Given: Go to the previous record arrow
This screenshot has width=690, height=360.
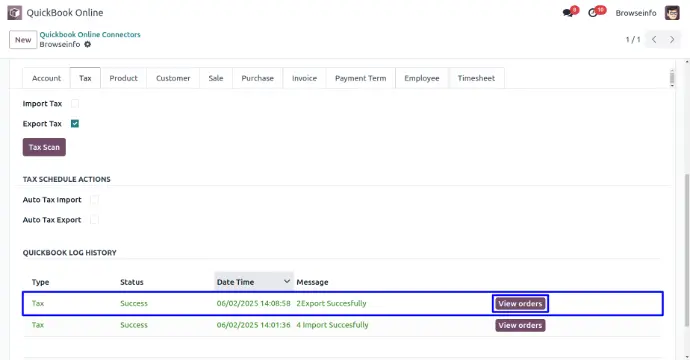Looking at the screenshot, I should pyautogui.click(x=654, y=40).
